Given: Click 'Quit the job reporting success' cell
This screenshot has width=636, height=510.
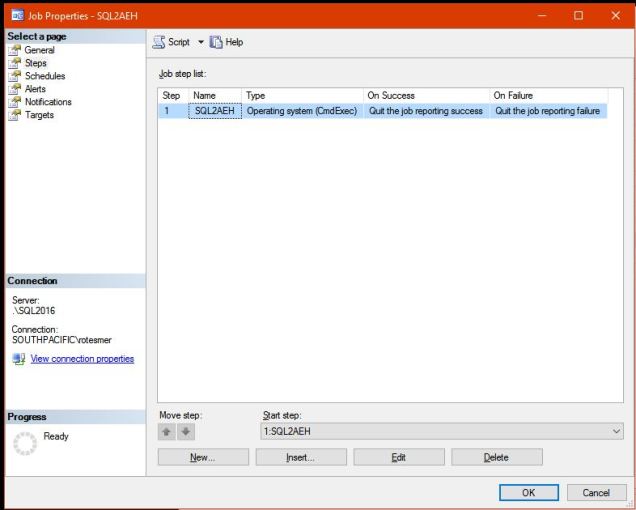Looking at the screenshot, I should (426, 111).
